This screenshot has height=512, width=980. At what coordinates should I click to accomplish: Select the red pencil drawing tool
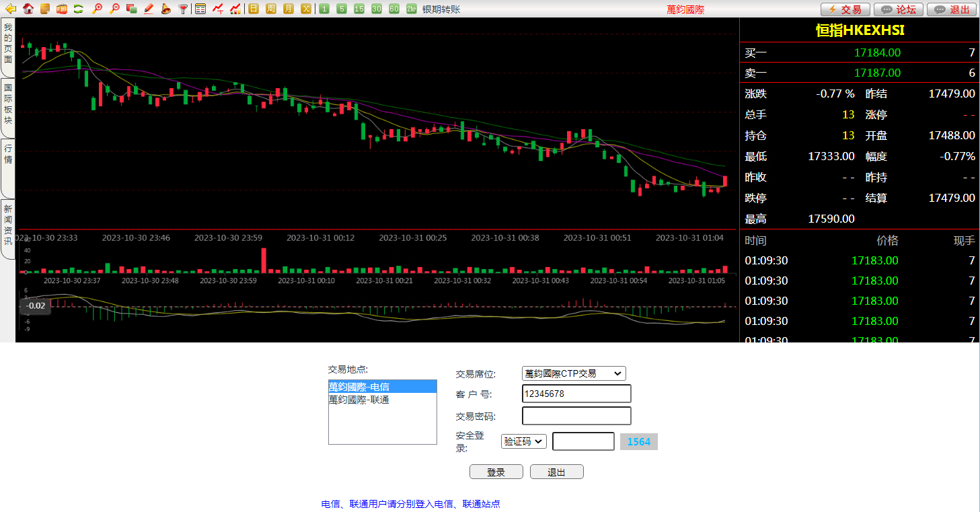click(149, 9)
